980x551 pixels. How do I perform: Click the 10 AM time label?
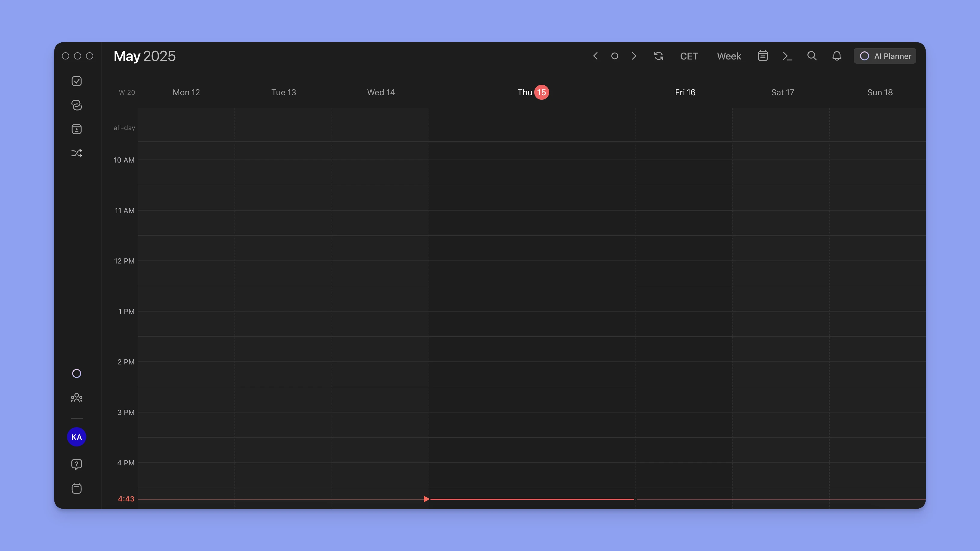(x=124, y=160)
